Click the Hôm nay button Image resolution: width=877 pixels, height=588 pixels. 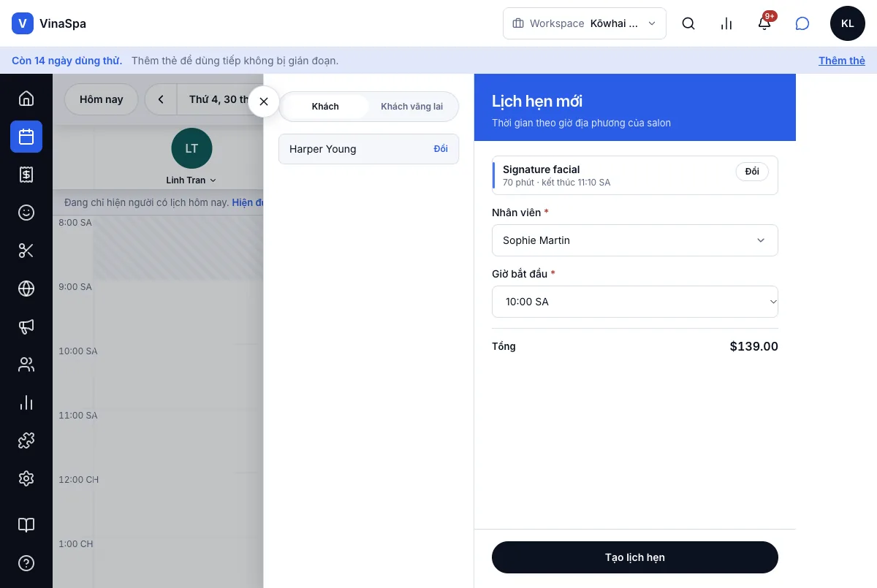[x=102, y=99]
